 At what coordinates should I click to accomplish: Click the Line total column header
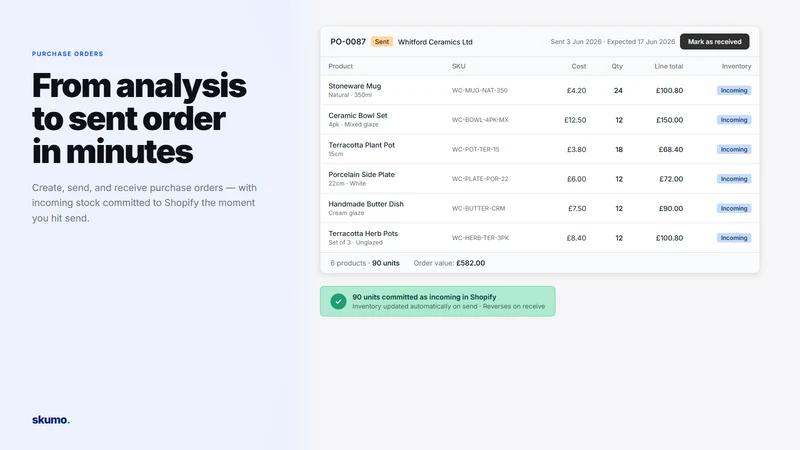[668, 66]
